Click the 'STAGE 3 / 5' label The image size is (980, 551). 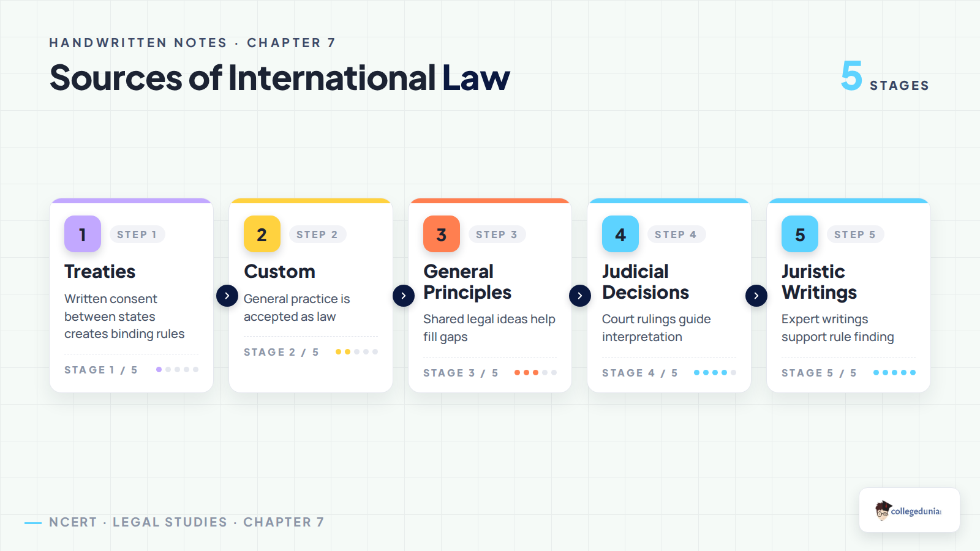(461, 373)
